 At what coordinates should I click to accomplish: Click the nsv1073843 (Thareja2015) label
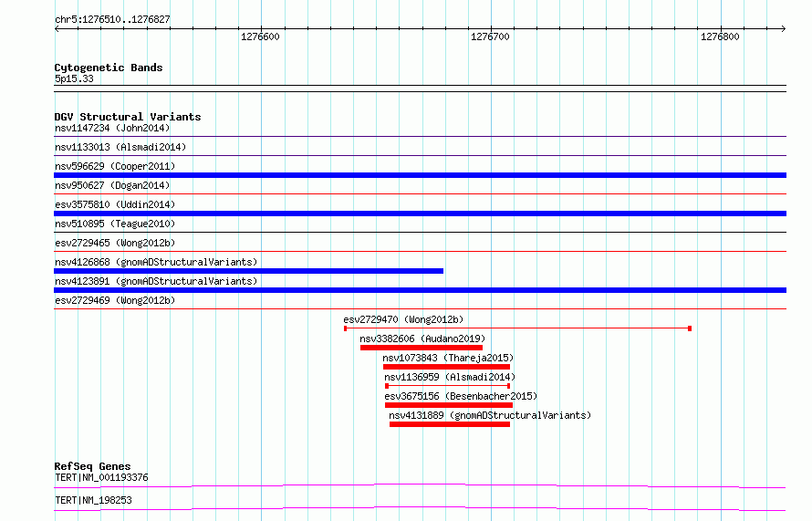448,358
